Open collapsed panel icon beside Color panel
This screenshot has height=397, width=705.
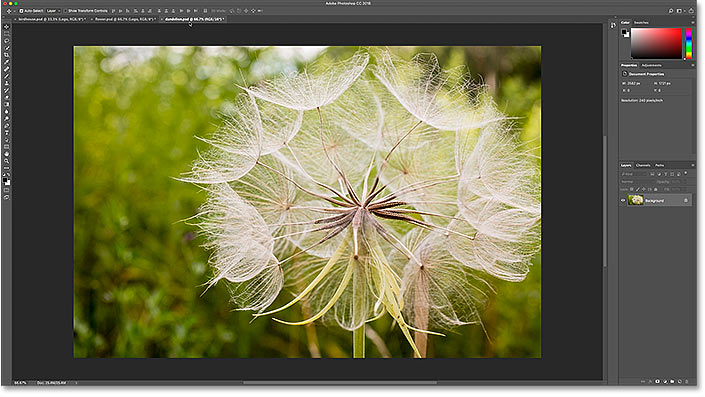point(613,26)
